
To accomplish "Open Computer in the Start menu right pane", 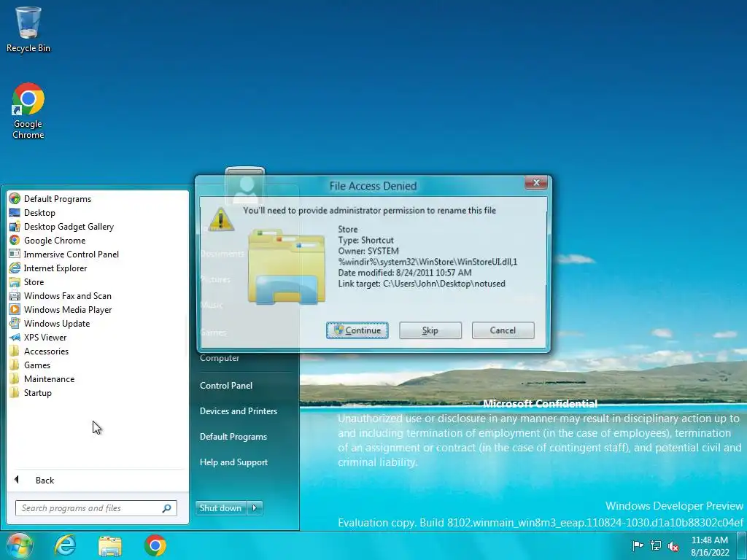I will tap(220, 357).
